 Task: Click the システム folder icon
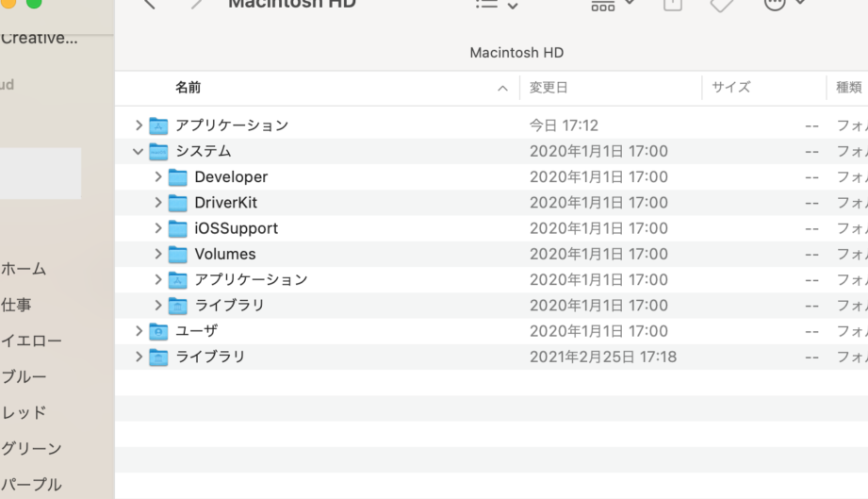[x=159, y=152]
